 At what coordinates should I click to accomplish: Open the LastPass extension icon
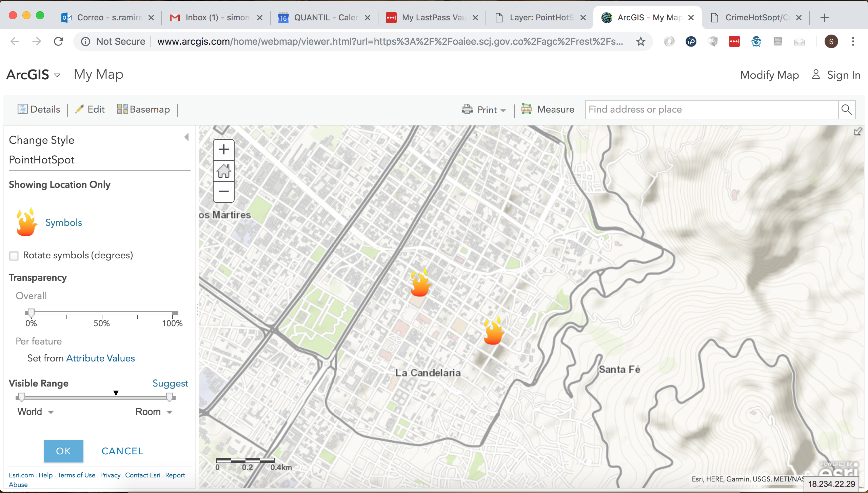[734, 41]
